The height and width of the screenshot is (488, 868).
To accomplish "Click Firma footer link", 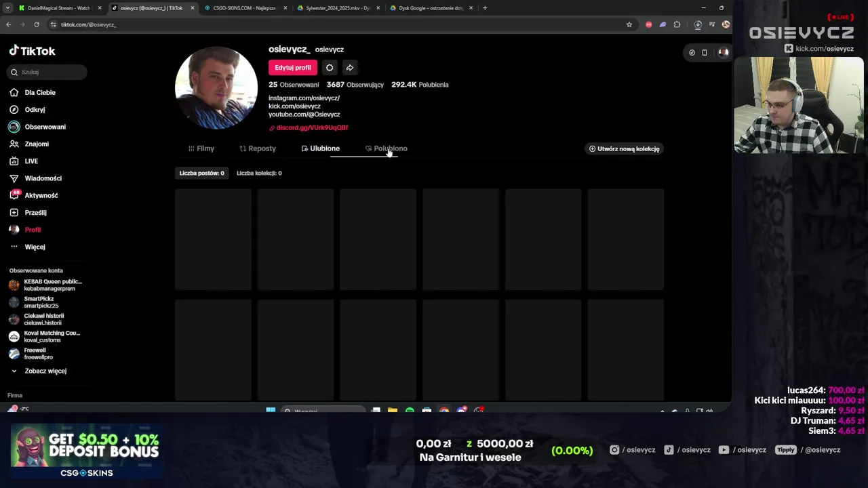I will [15, 395].
